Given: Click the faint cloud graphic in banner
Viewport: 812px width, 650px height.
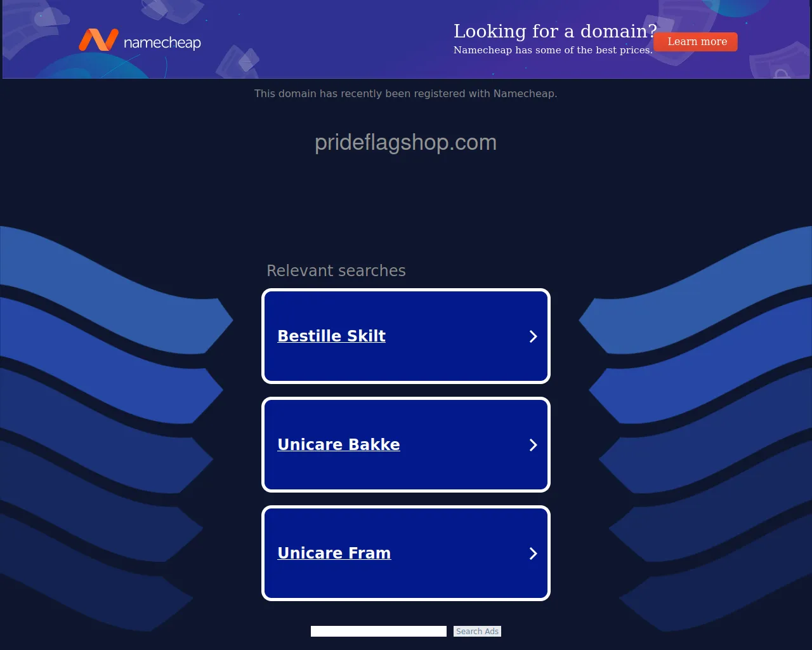Looking at the screenshot, I should pyautogui.click(x=51, y=17).
